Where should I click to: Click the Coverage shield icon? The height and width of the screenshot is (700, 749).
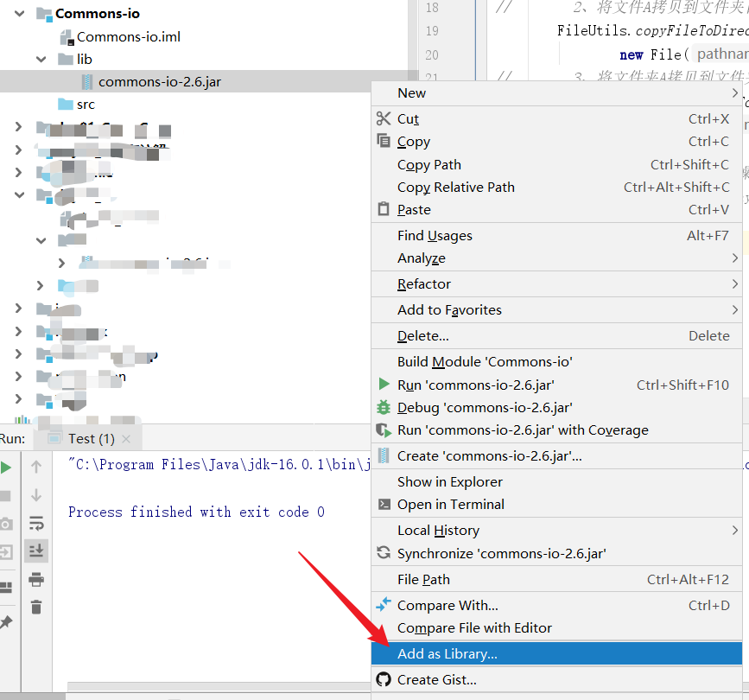click(384, 430)
